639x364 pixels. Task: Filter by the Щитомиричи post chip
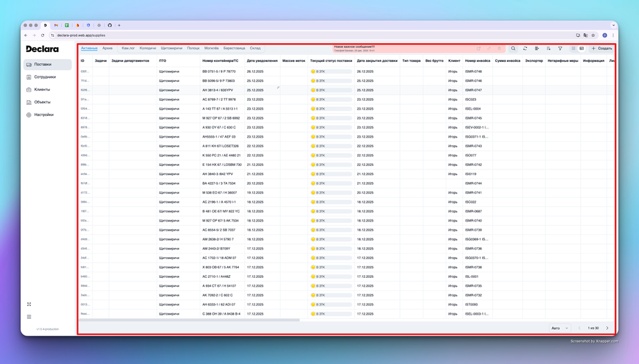tap(172, 49)
